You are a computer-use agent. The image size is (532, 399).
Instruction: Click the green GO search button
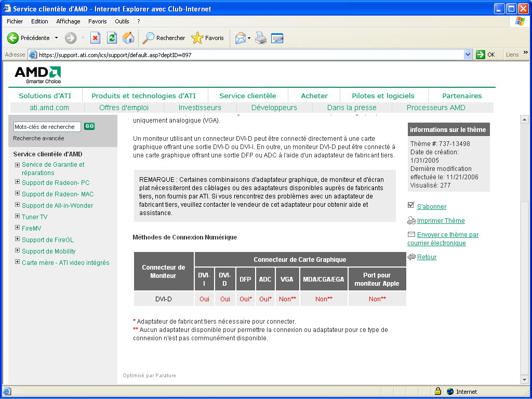pyautogui.click(x=89, y=126)
